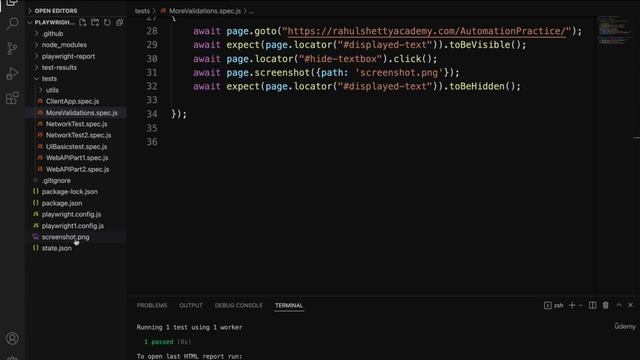Open the Search view in activity bar

12,24
